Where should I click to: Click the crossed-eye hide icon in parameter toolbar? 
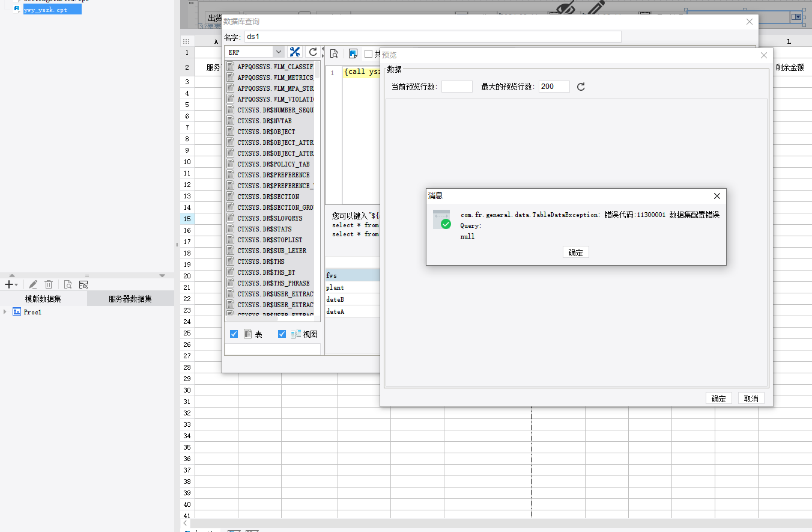click(x=565, y=8)
